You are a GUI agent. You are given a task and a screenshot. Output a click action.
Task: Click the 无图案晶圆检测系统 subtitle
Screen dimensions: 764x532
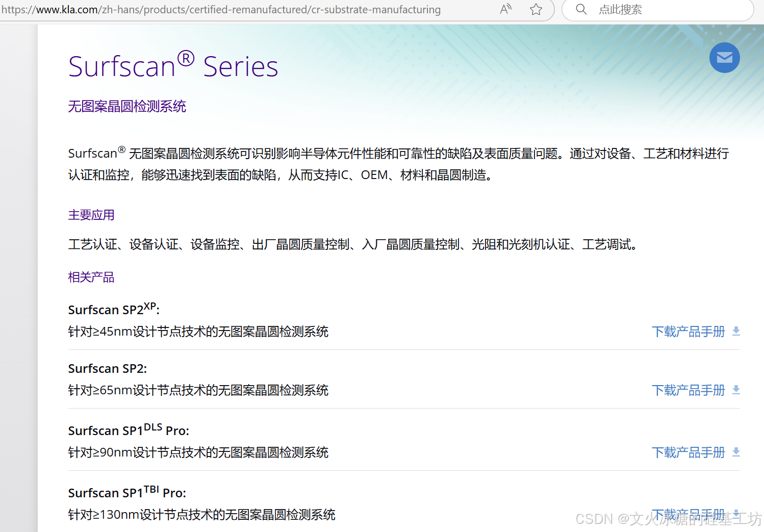127,106
